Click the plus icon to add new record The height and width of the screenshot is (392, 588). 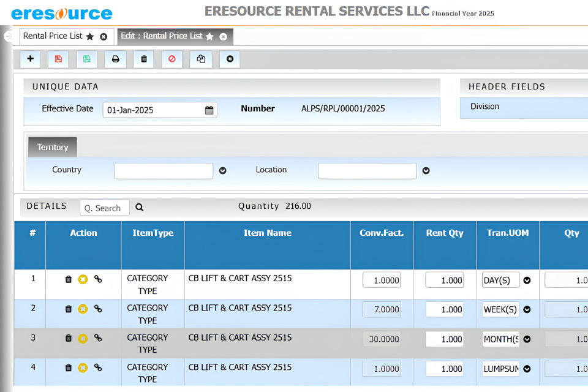pos(31,59)
